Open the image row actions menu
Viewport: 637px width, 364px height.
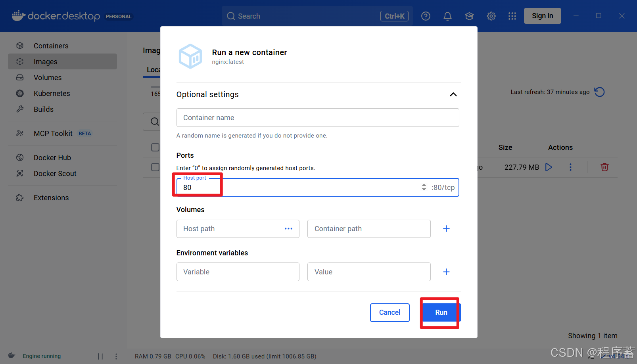(x=570, y=167)
